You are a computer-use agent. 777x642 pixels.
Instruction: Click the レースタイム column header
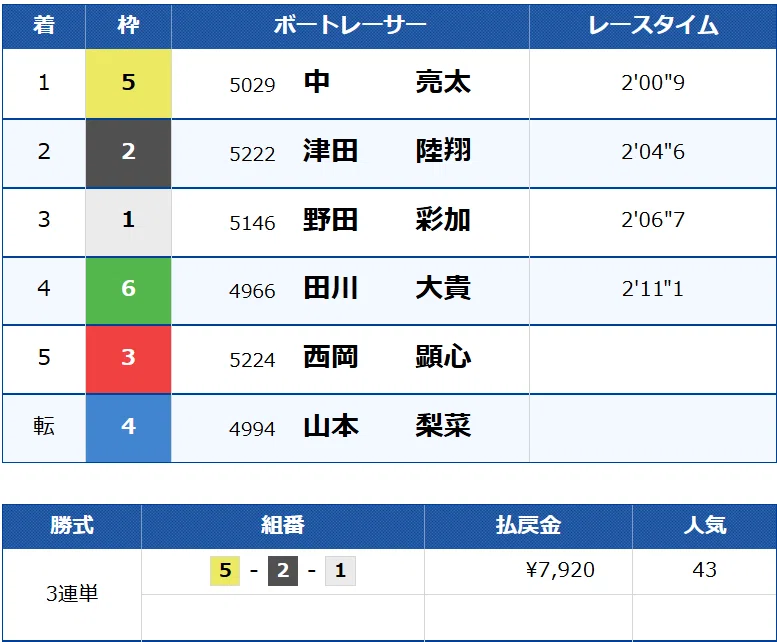[653, 26]
